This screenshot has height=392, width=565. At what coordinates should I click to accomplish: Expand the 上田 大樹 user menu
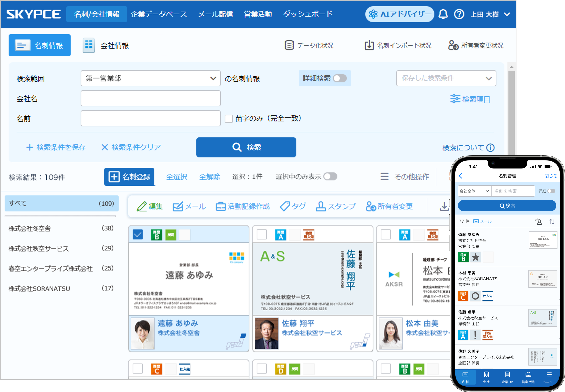490,15
